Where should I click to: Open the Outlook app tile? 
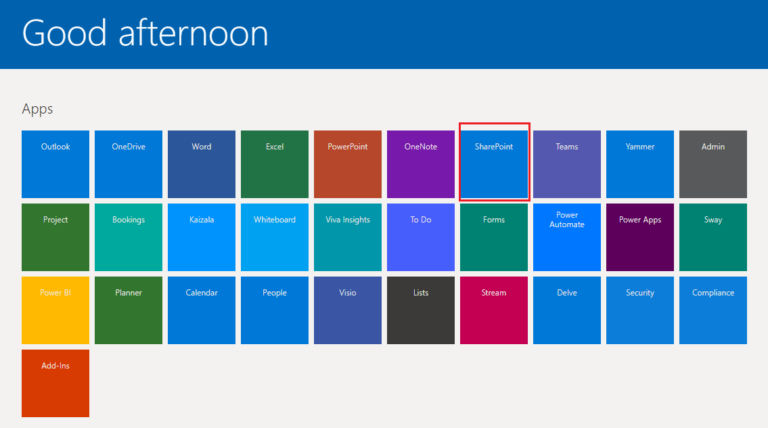coord(55,163)
